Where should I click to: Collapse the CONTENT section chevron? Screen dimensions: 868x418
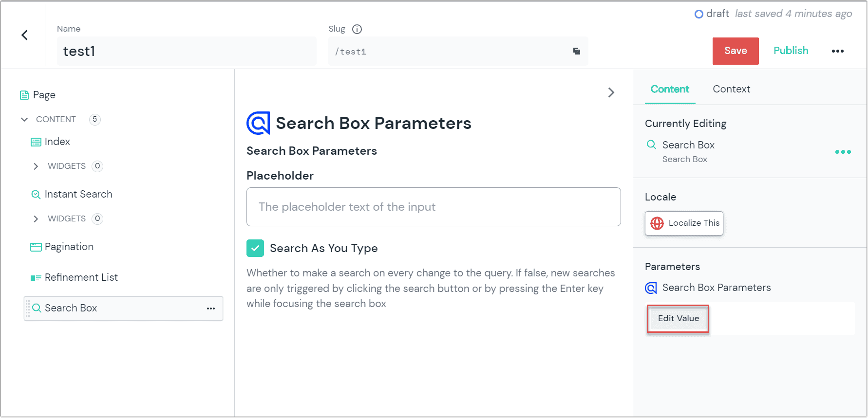coord(24,119)
